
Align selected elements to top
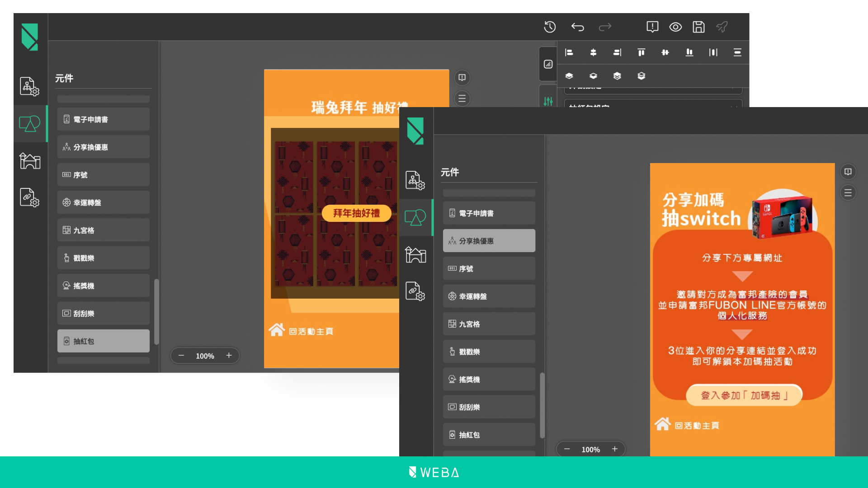641,52
